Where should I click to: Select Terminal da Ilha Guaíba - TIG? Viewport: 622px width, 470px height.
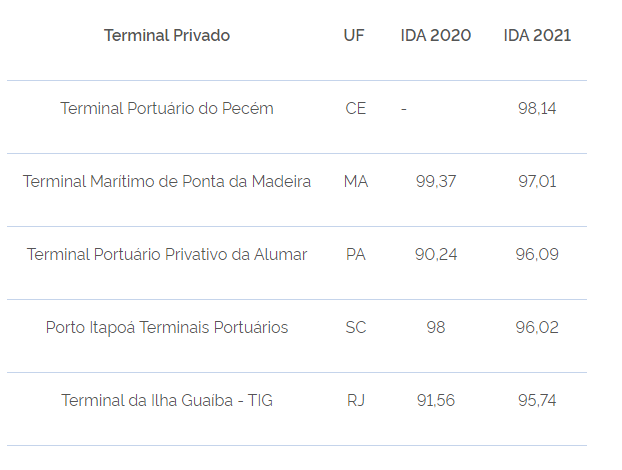pyautogui.click(x=167, y=400)
